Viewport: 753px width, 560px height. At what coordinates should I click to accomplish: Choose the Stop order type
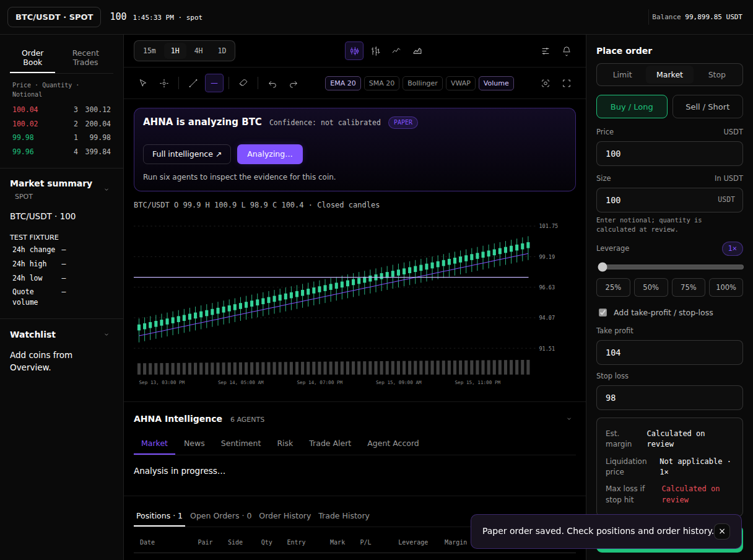point(716,74)
